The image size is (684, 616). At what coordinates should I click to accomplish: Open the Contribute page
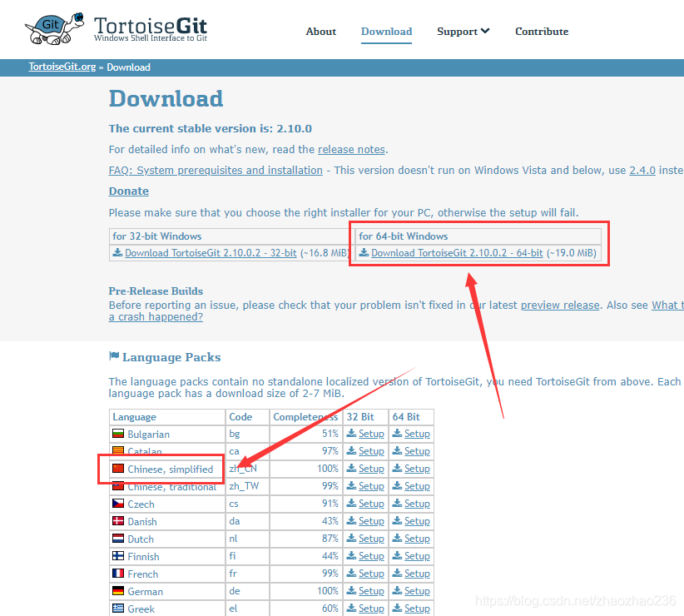(542, 32)
